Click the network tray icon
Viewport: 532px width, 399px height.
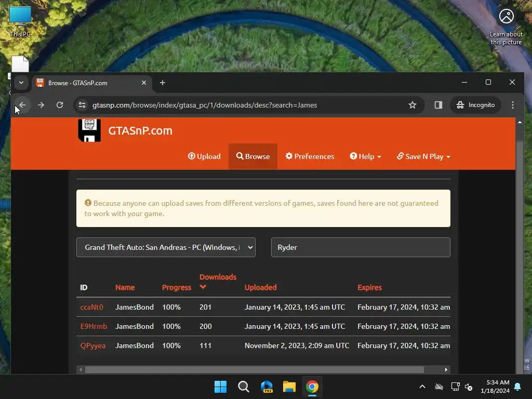coord(455,387)
